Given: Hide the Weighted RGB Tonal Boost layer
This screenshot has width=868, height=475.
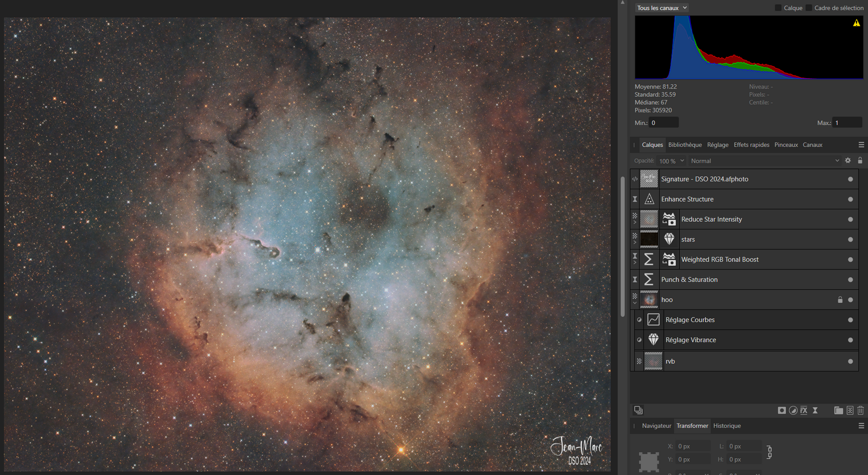Looking at the screenshot, I should [x=850, y=260].
